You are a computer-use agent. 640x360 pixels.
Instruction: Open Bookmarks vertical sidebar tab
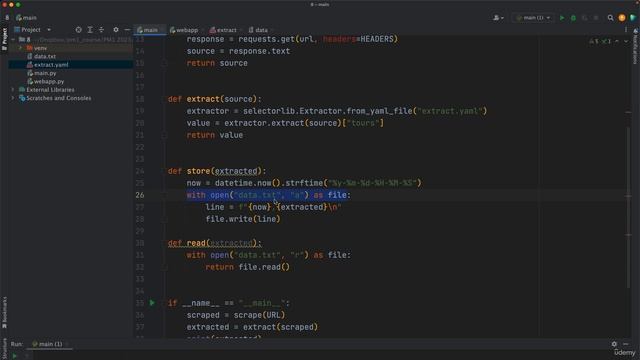(x=4, y=313)
